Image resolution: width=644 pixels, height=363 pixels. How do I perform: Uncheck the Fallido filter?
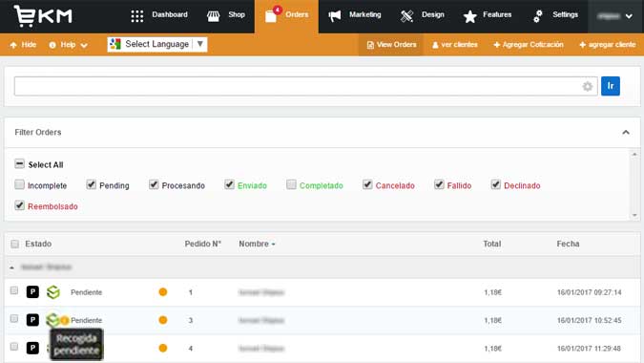439,184
